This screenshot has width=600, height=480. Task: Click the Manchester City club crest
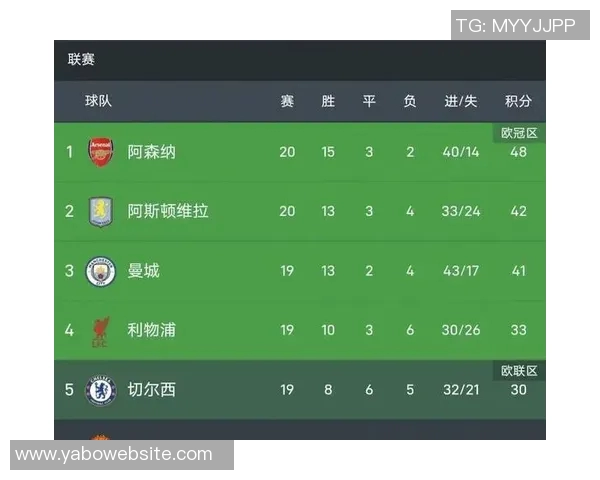(x=101, y=271)
